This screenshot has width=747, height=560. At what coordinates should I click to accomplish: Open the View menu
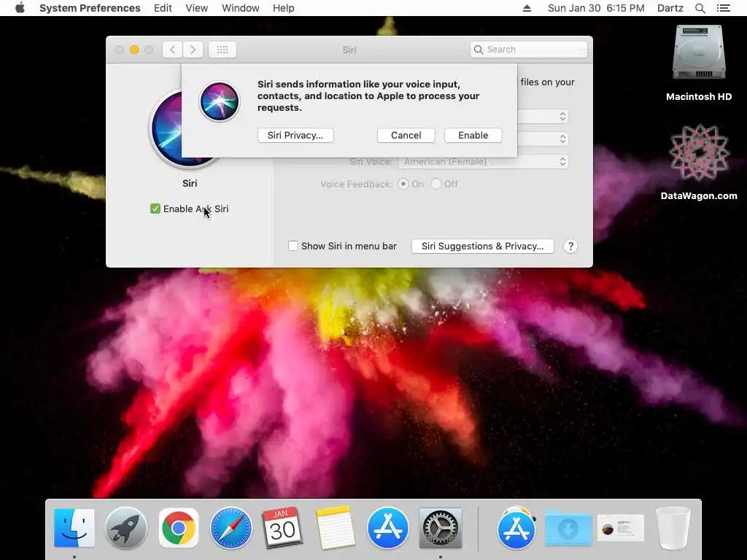(197, 8)
